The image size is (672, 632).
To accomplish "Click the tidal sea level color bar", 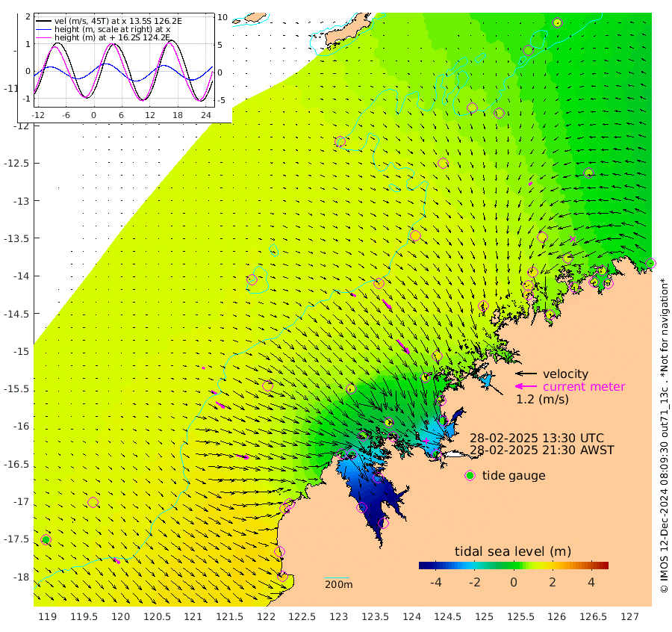I will click(514, 565).
